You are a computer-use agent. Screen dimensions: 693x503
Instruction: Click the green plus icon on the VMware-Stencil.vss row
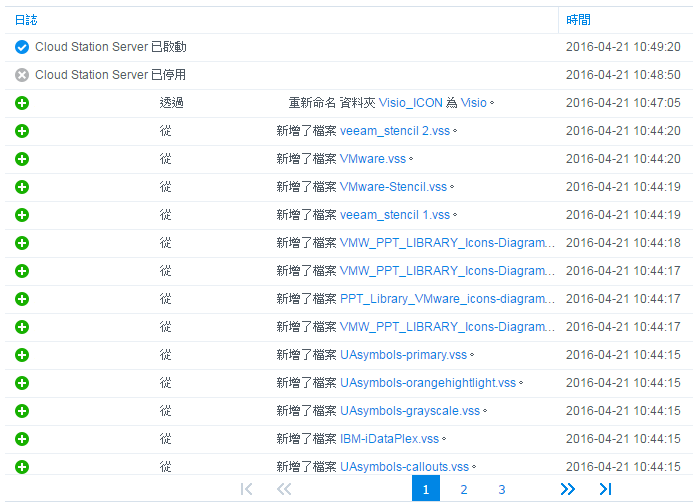click(x=22, y=187)
